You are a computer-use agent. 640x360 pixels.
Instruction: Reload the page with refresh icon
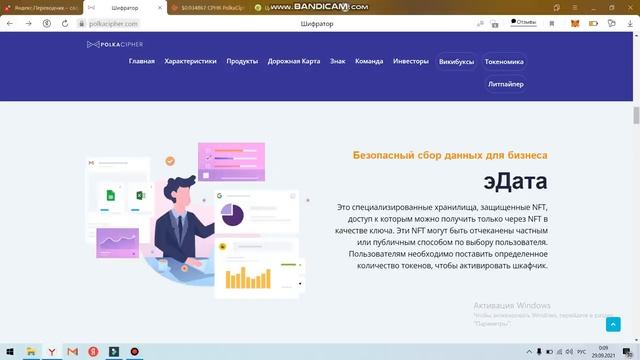point(65,24)
